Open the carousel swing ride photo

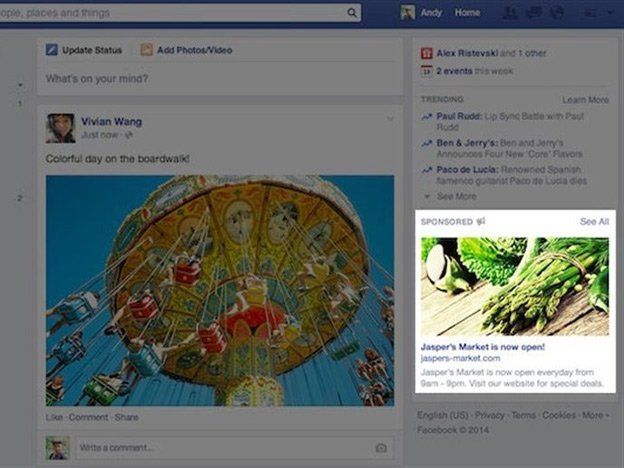coord(220,291)
